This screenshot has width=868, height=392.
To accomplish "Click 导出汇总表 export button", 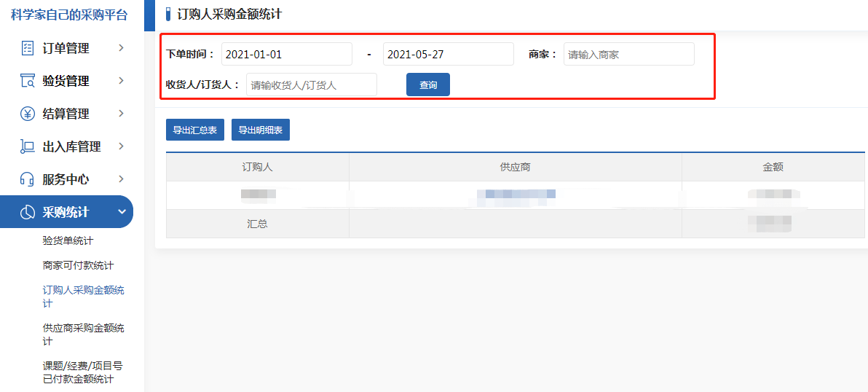I will (x=194, y=130).
